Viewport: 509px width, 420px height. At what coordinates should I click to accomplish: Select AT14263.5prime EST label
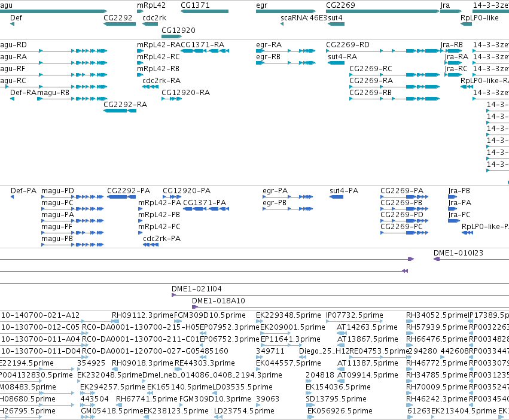click(x=367, y=327)
